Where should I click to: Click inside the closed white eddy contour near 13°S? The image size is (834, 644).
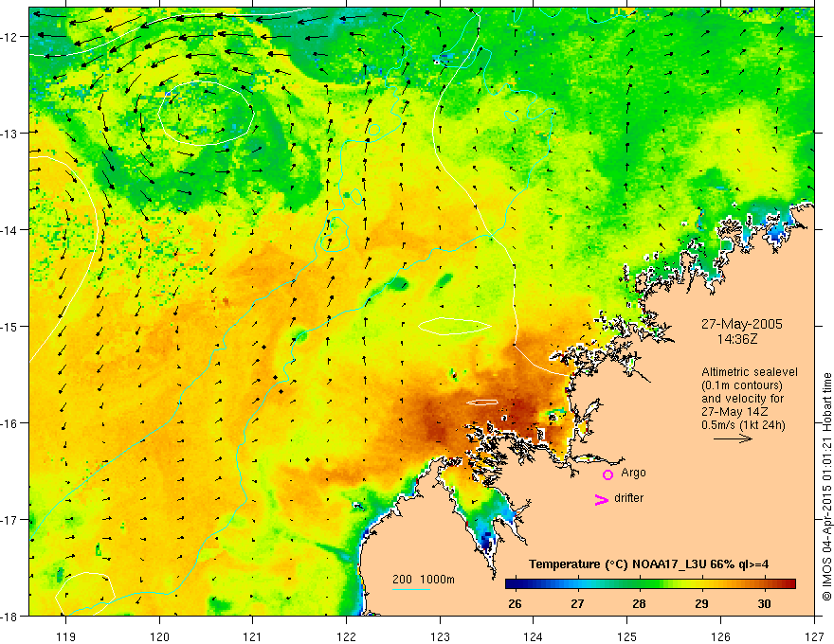[x=206, y=114]
